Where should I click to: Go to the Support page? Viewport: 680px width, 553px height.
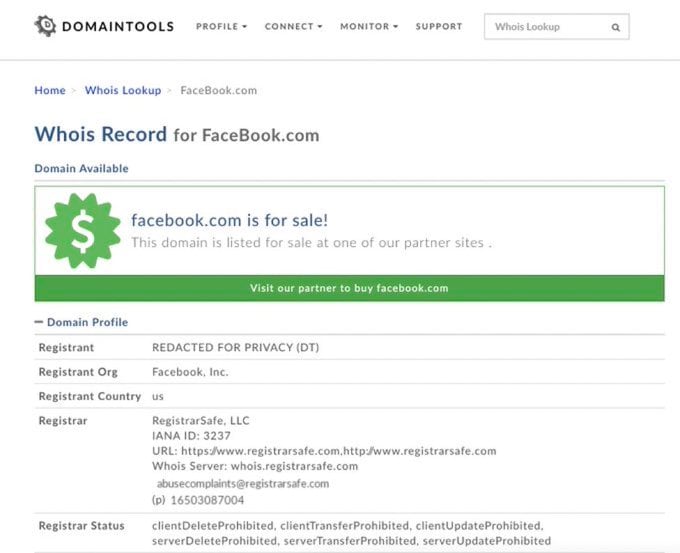(x=439, y=26)
